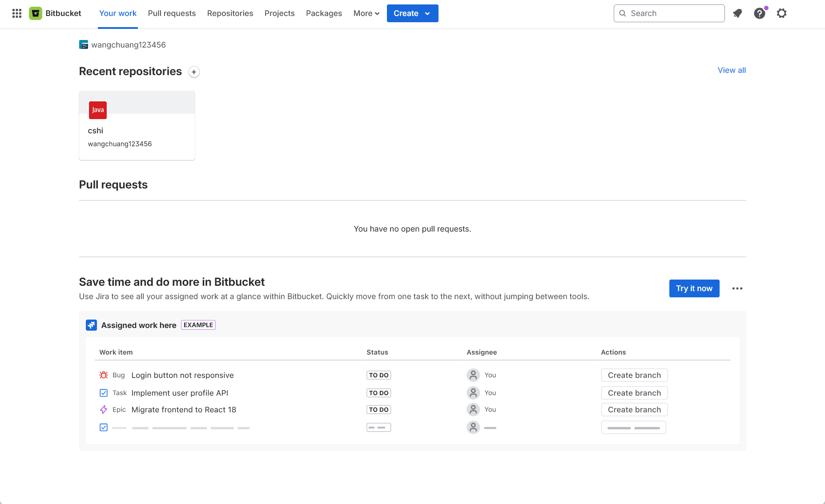This screenshot has width=825, height=504.
Task: Select the 'Implement user profile API' work item
Action: click(180, 393)
